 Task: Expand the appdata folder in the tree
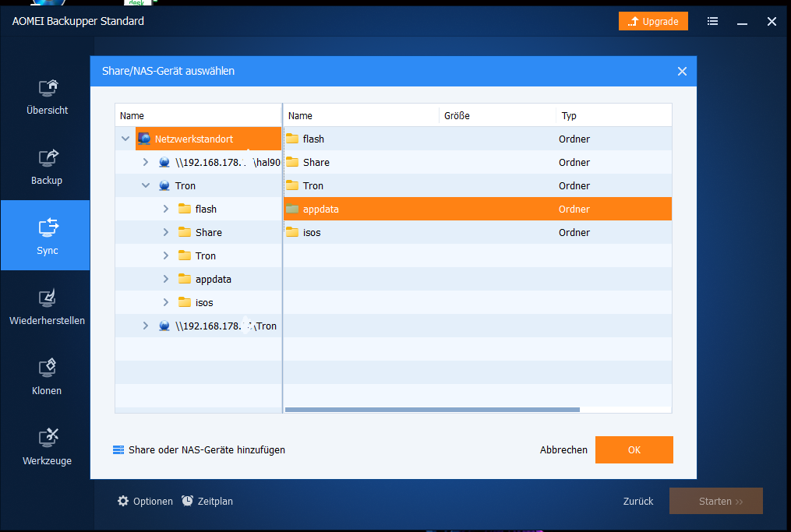(x=166, y=279)
